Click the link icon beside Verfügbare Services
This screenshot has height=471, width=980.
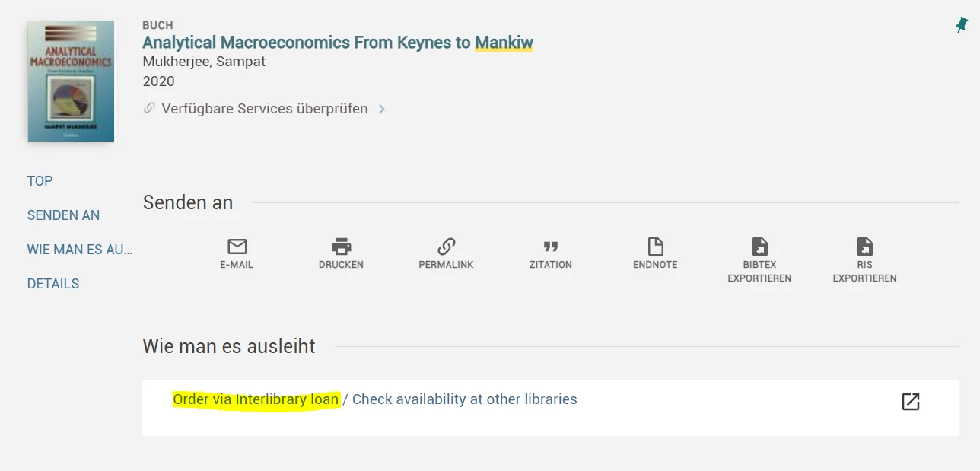point(150,108)
